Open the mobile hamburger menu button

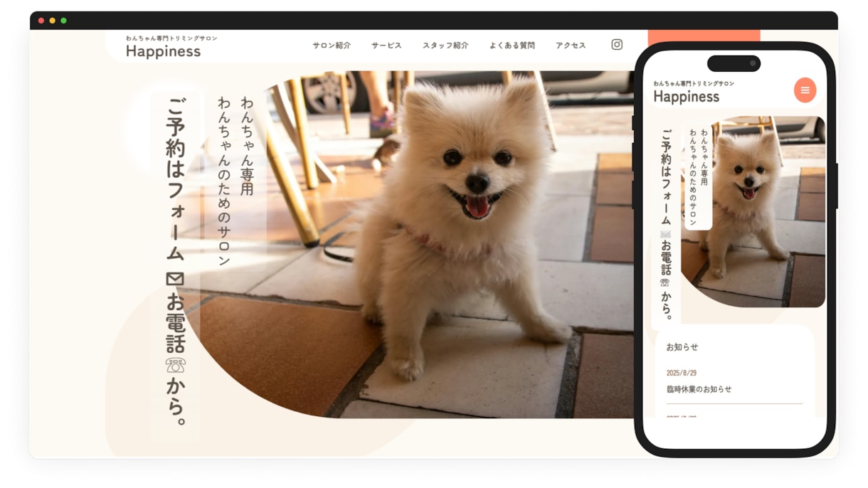point(805,90)
